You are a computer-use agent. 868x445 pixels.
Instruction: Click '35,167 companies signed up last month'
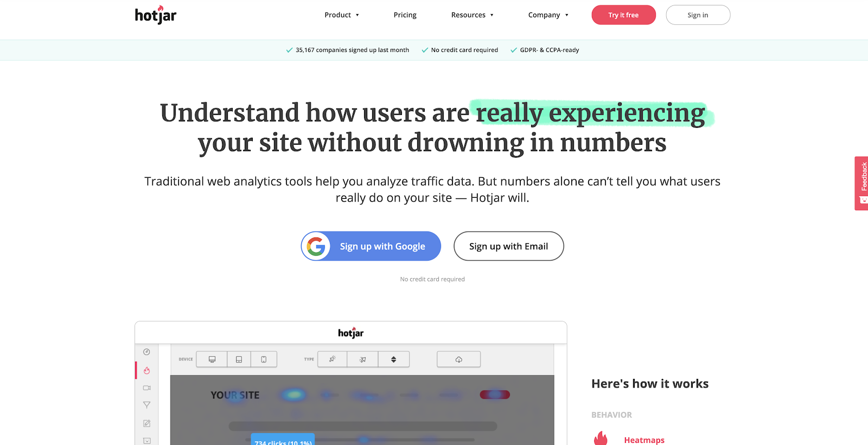(352, 50)
